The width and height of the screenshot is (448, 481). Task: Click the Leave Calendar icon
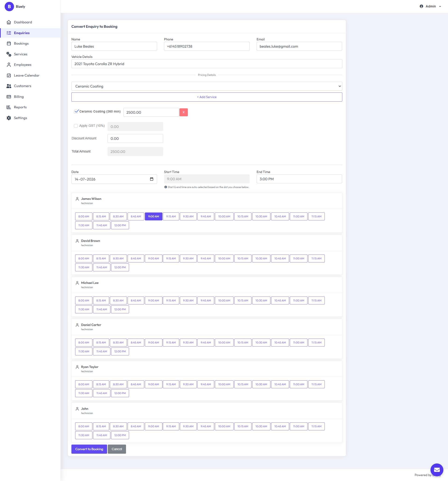9,75
